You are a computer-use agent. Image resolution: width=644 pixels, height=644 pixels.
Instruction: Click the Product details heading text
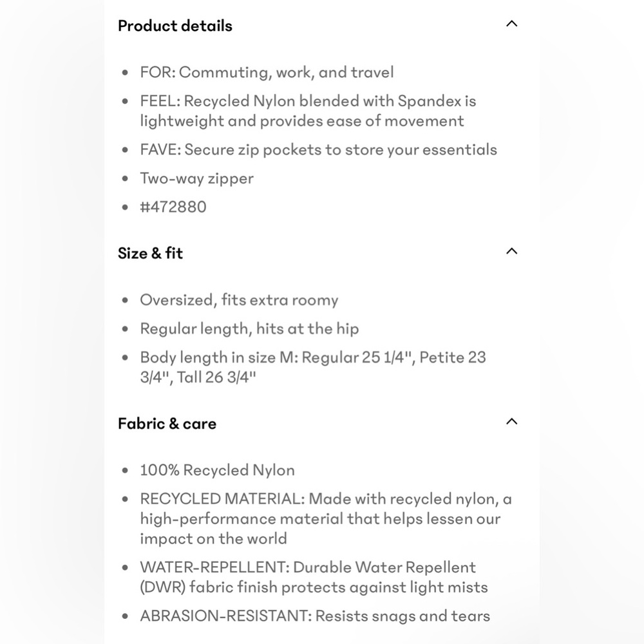(x=175, y=26)
